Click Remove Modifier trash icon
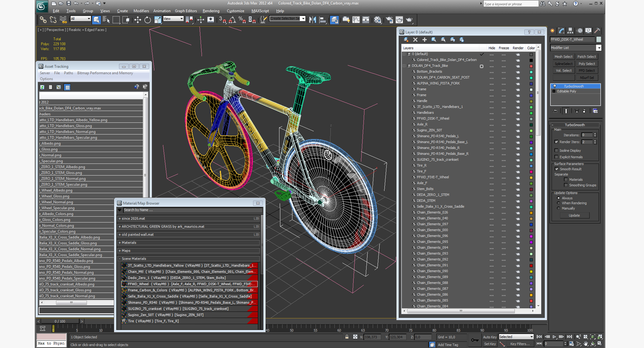The height and width of the screenshot is (348, 644). pos(584,111)
